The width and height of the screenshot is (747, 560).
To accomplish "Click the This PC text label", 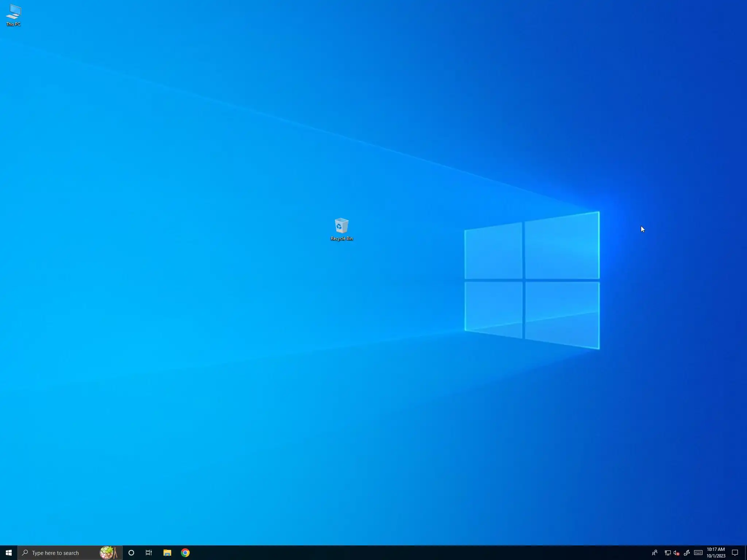I will click(13, 24).
